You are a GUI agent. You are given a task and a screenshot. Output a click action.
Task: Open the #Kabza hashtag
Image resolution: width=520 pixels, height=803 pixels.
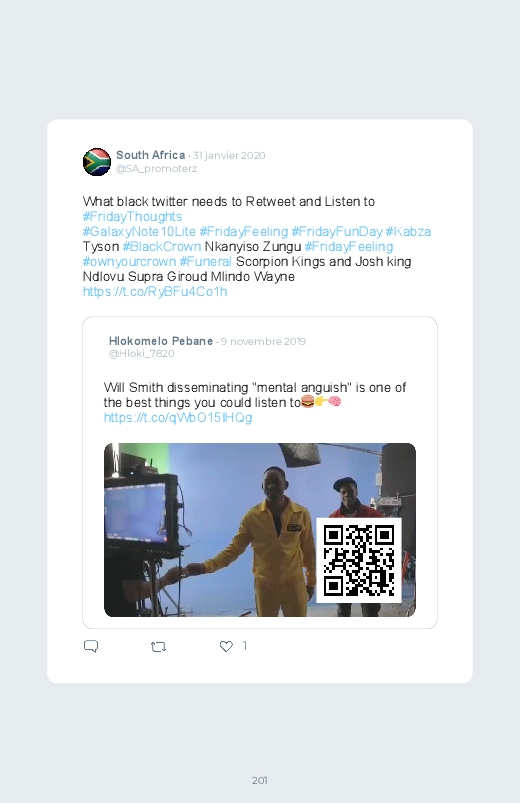pos(408,231)
